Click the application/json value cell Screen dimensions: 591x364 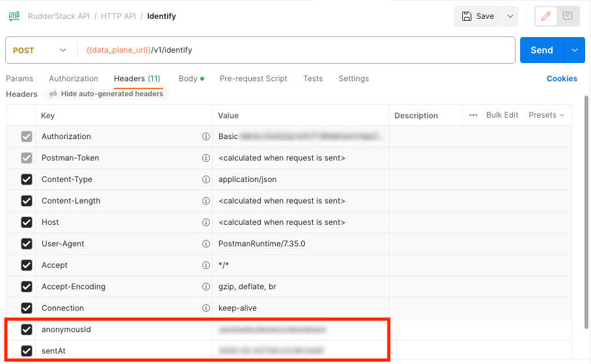coord(300,179)
